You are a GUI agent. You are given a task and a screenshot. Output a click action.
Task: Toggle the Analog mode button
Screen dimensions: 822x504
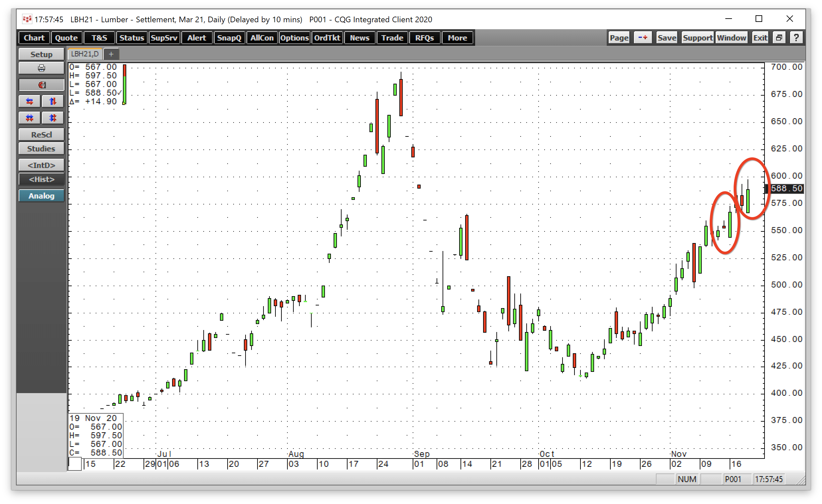point(42,196)
